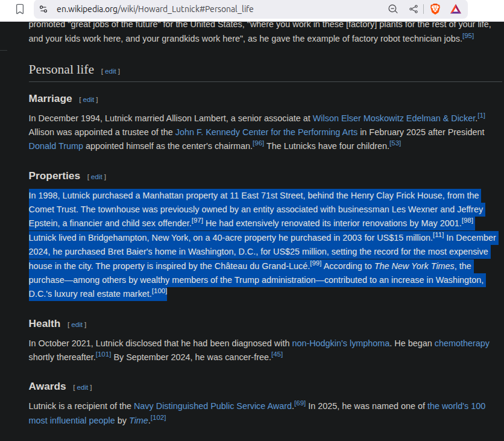504x441 pixels.
Task: Jump to citation 45
Action: [277, 354]
